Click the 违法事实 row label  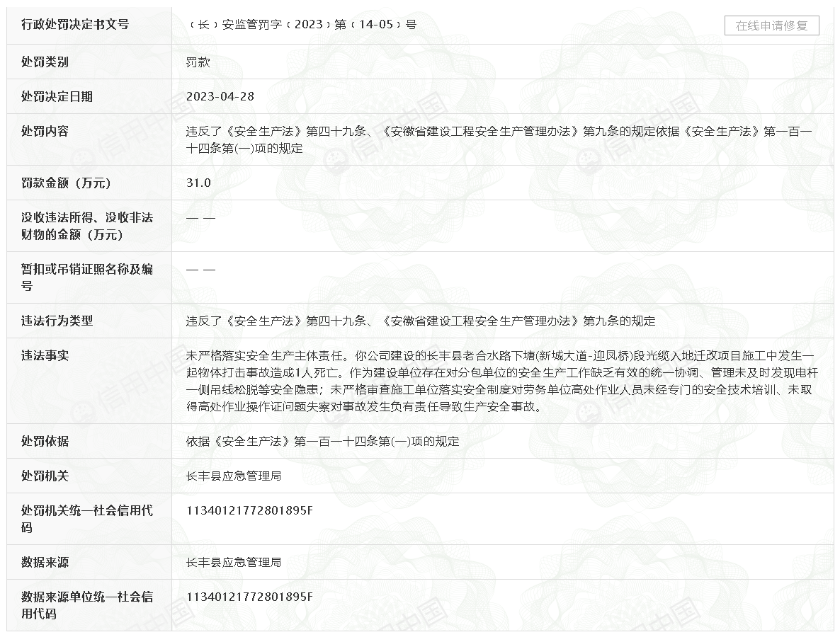pos(45,355)
